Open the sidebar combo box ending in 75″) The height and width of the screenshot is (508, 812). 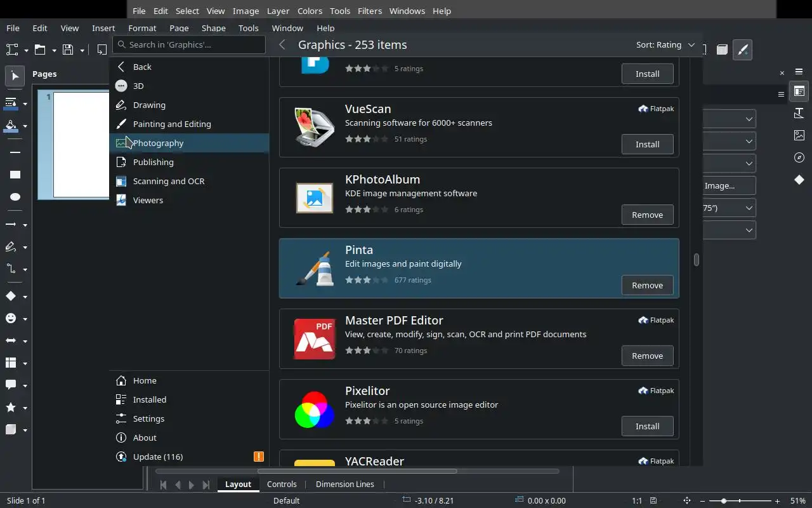730,208
